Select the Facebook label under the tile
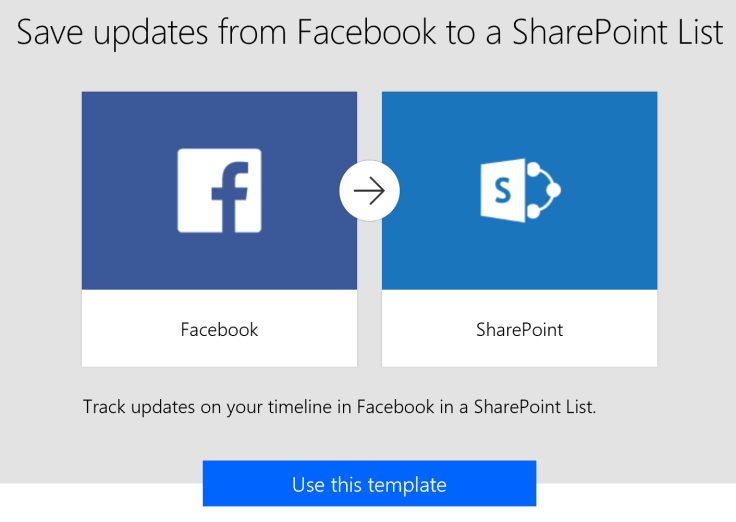This screenshot has width=736, height=522. coord(219,329)
